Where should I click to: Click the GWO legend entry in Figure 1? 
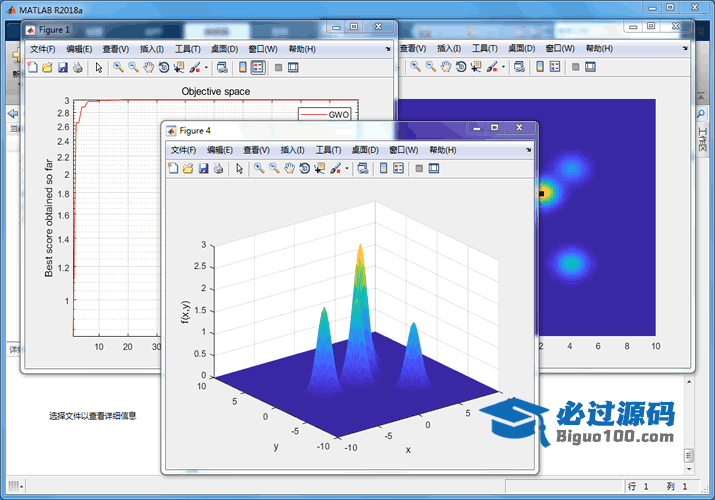tap(338, 115)
